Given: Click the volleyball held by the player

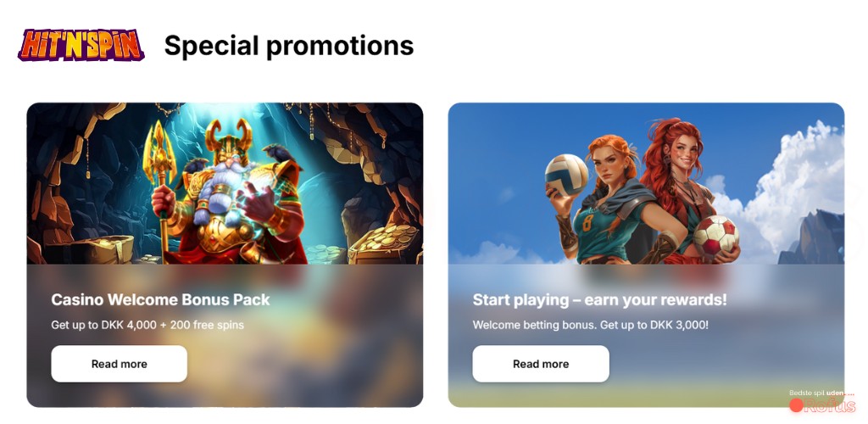Looking at the screenshot, I should [566, 175].
